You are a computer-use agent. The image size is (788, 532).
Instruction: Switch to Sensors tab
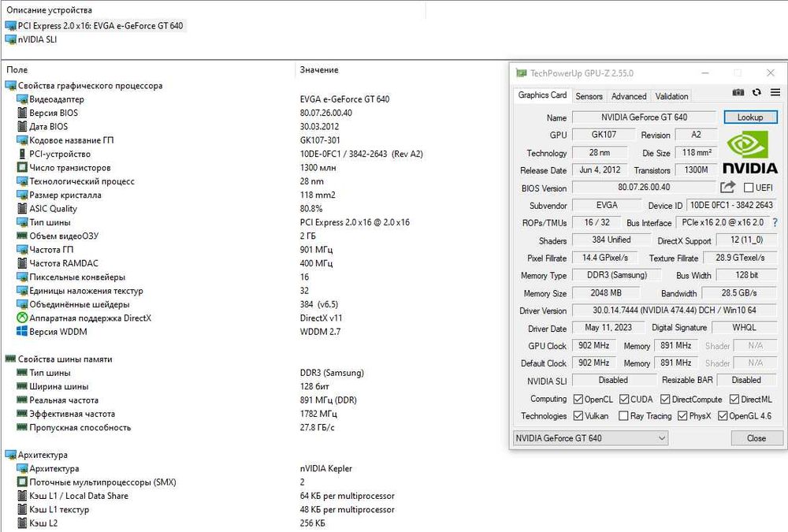pos(589,96)
